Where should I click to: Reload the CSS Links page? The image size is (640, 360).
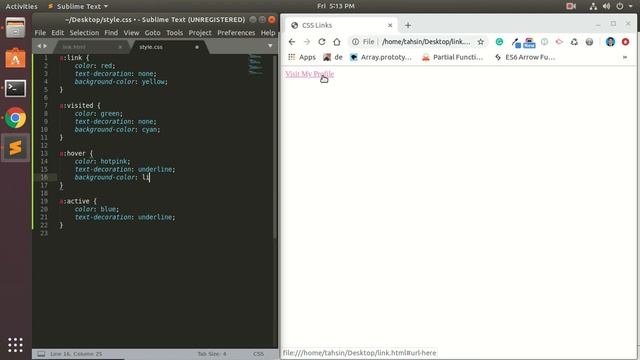tap(322, 42)
